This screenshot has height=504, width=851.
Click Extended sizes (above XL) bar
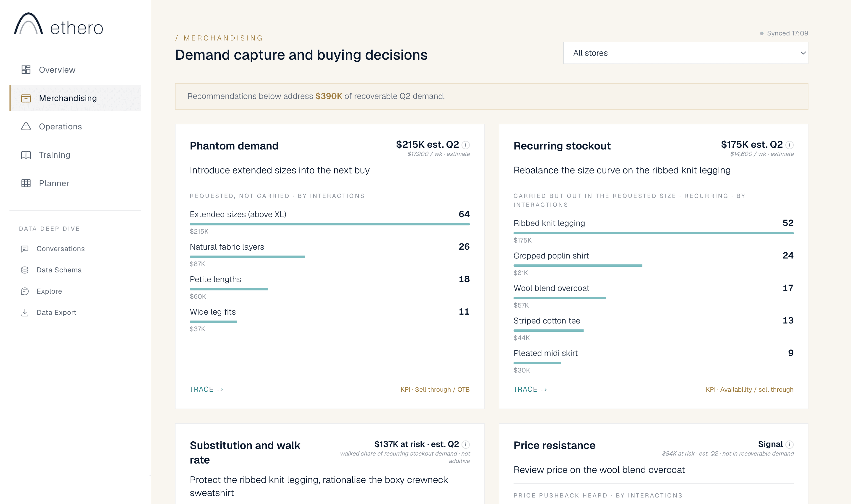coord(330,224)
